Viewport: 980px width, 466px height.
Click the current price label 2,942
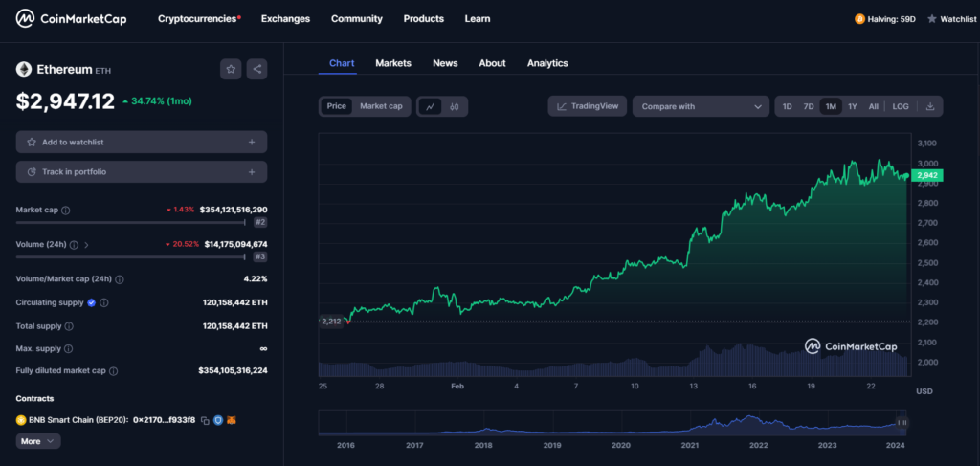[927, 176]
